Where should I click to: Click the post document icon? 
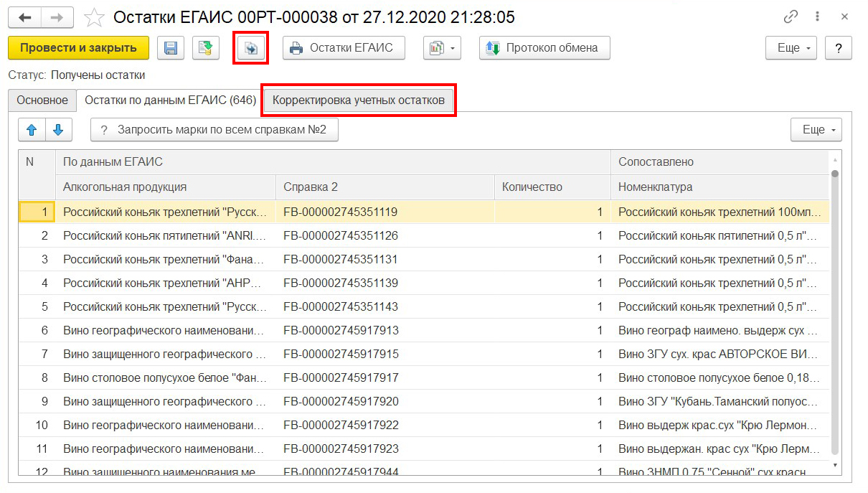coord(206,48)
